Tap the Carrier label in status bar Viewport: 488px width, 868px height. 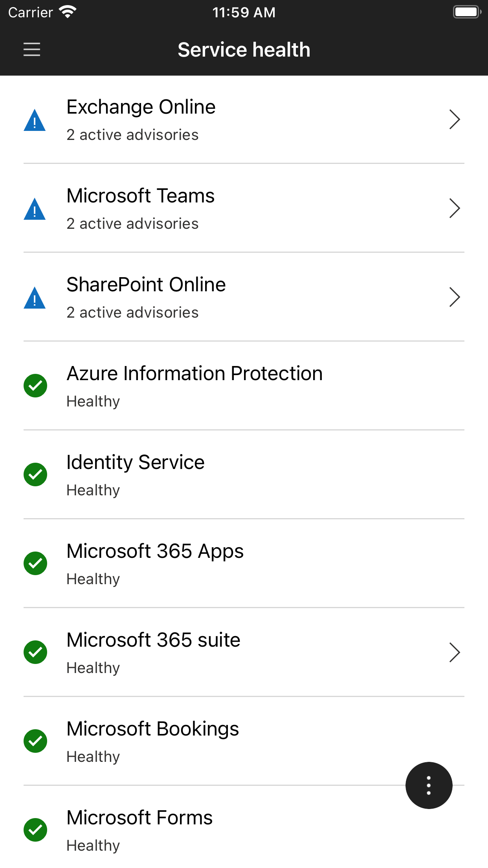point(30,13)
